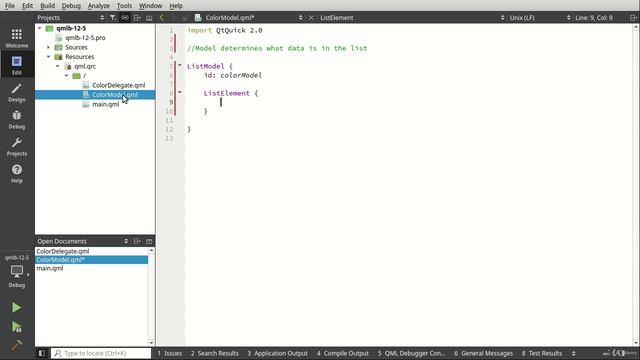Select qmlb-12-5.pro in project tree
Screen dimensions: 640x360
[85, 38]
